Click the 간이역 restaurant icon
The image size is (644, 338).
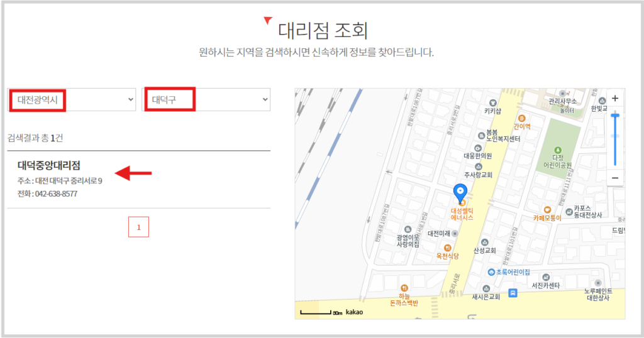[521, 119]
